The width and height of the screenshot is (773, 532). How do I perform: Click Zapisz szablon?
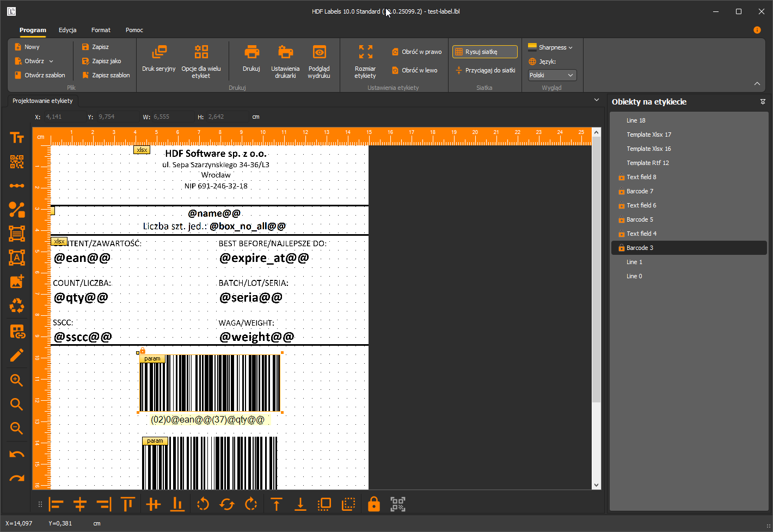coord(106,75)
